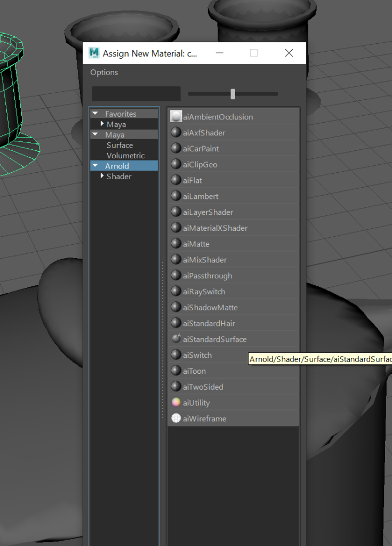Collapse the Favorites tree section
This screenshot has height=546, width=392.
pyautogui.click(x=95, y=114)
